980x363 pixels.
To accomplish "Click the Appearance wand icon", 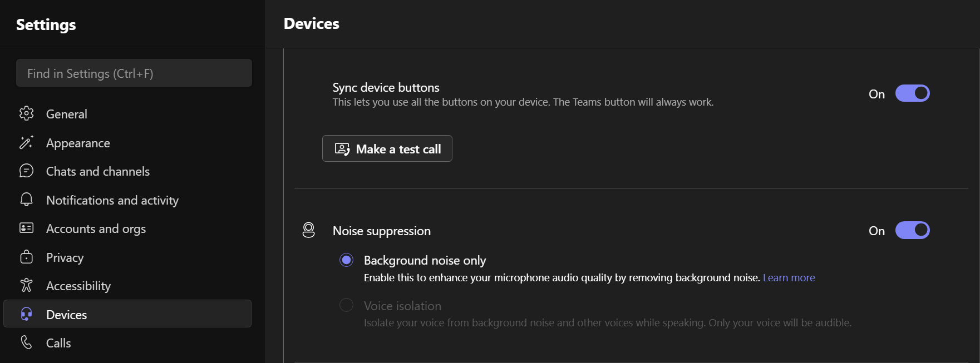I will 26,142.
